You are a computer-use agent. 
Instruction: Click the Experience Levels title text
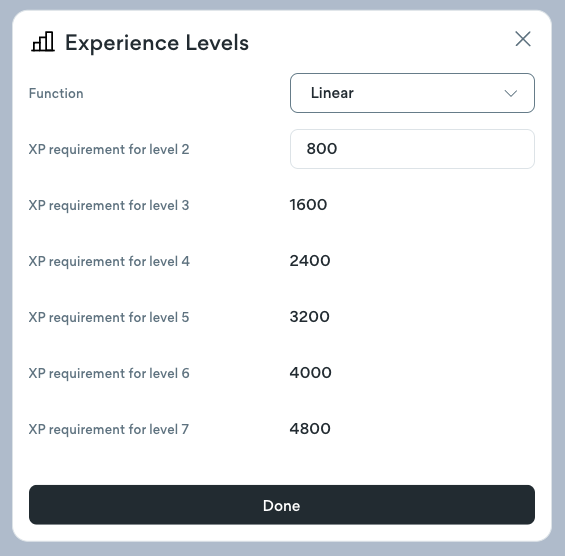point(157,43)
